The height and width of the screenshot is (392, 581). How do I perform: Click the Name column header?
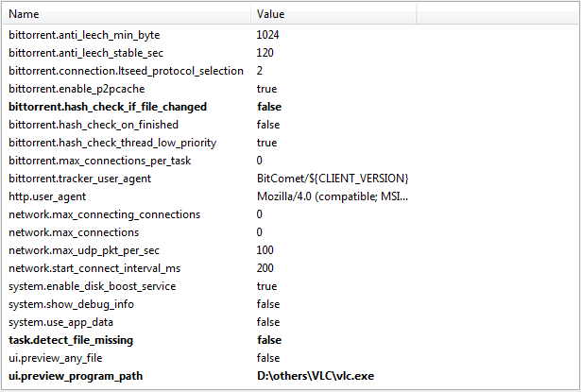click(24, 14)
